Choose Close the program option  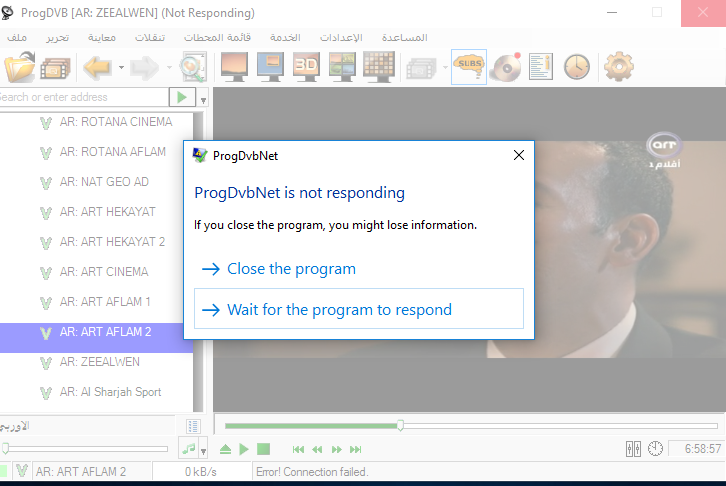click(x=290, y=269)
